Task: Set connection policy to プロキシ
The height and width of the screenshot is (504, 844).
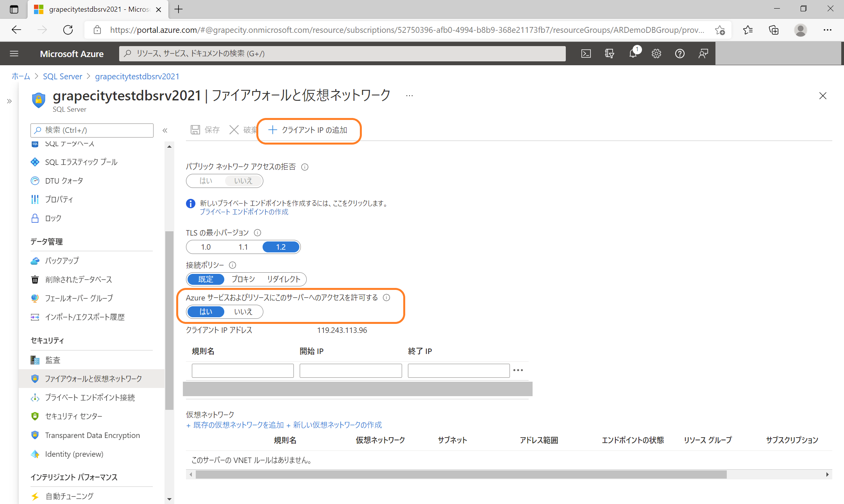Action: 243,279
